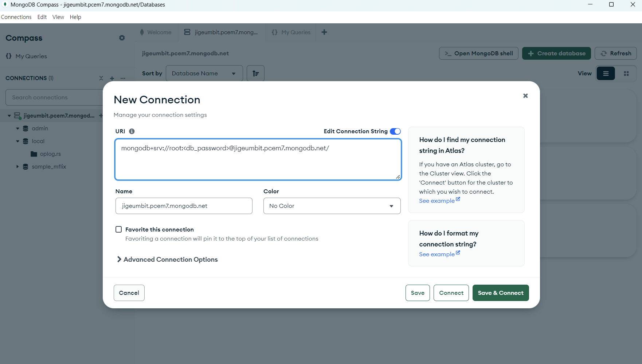Collapse the local database node
The width and height of the screenshot is (642, 364).
coord(17,141)
